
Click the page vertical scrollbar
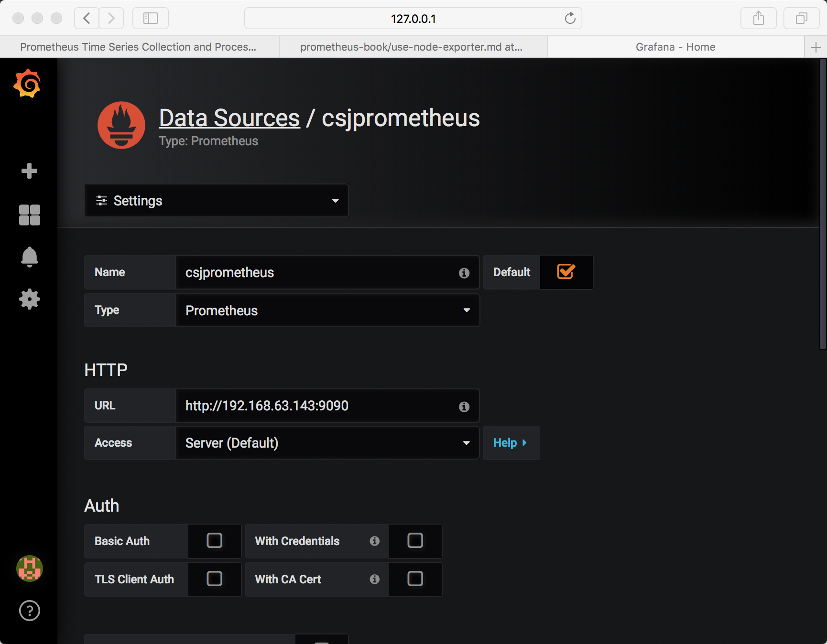(823, 204)
